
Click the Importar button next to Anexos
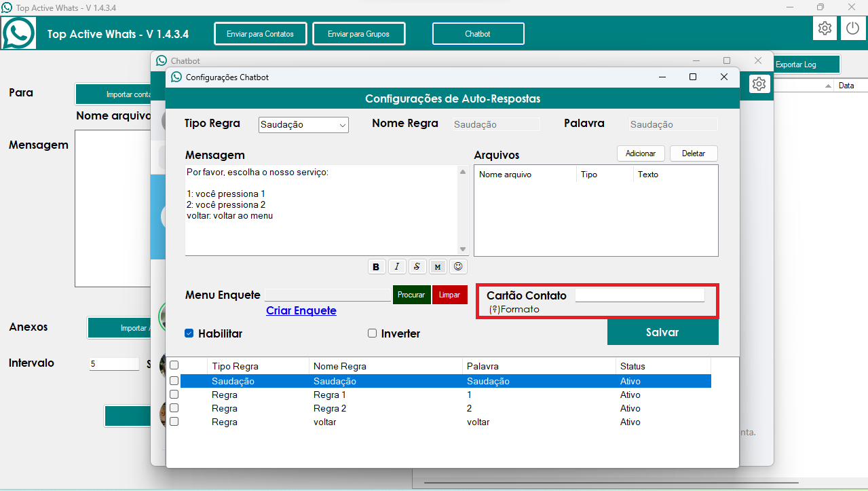tap(119, 328)
